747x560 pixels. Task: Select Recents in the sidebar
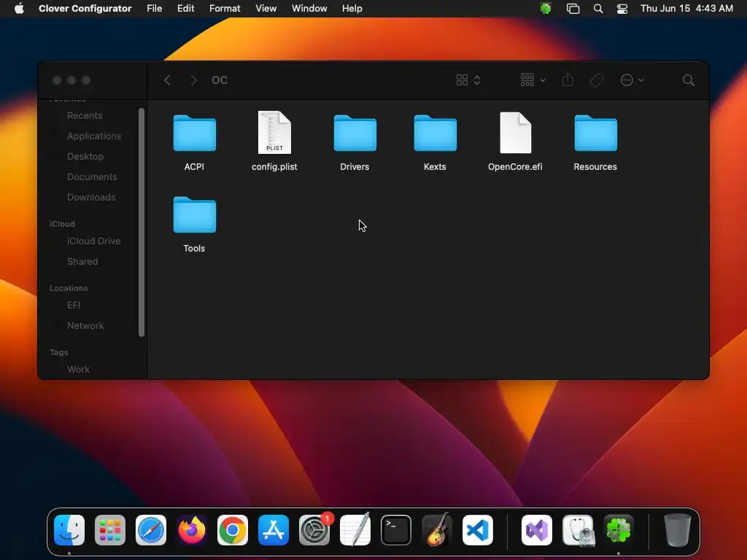pyautogui.click(x=85, y=116)
